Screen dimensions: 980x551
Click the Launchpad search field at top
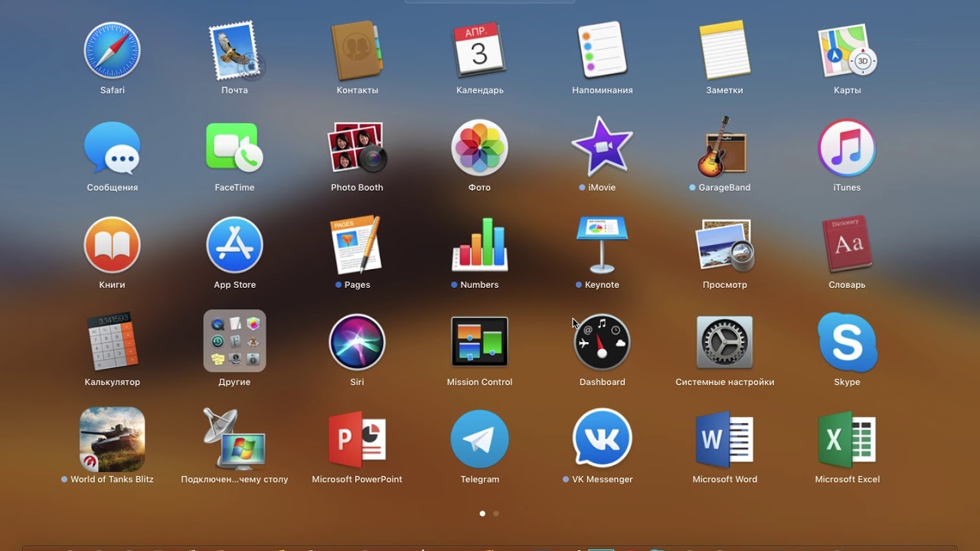pos(490,2)
